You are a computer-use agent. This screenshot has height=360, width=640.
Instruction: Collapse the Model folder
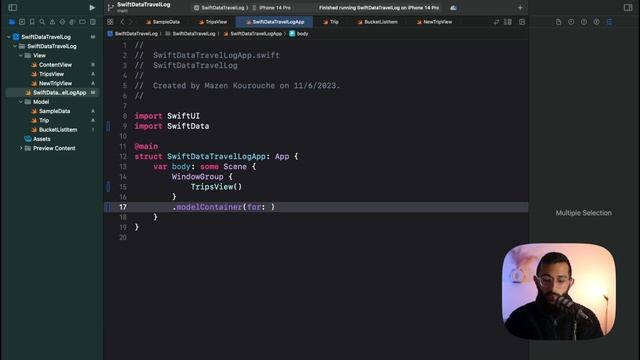click(x=21, y=102)
